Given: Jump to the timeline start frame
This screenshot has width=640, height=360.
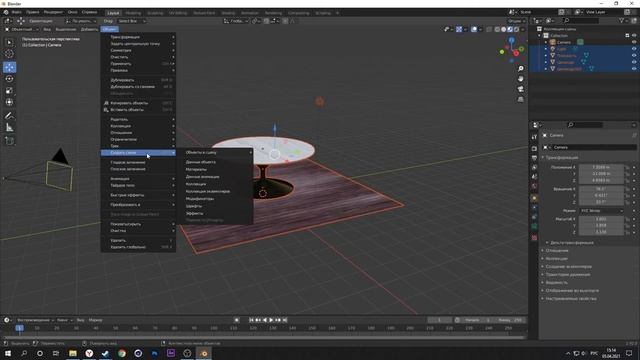Looking at the screenshot, I should coord(251,320).
